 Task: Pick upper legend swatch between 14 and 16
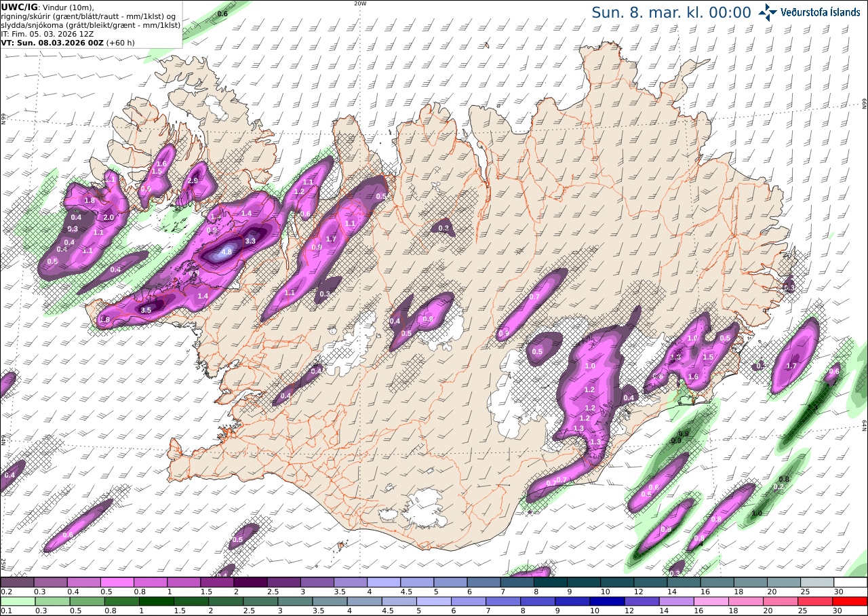pyautogui.click(x=684, y=582)
